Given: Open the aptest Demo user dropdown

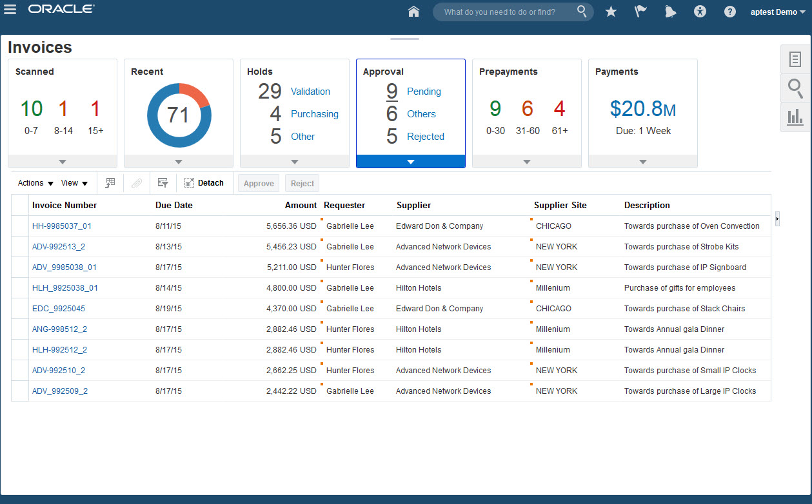Looking at the screenshot, I should (x=778, y=12).
